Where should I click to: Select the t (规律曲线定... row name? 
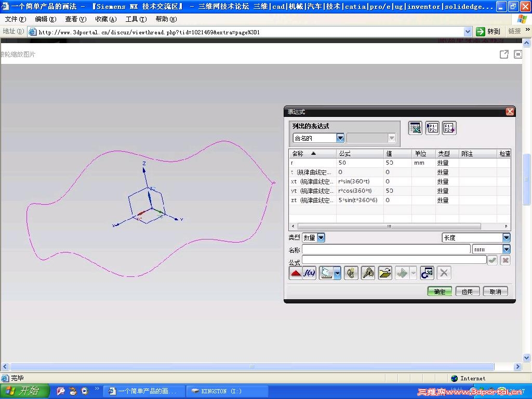tap(312, 172)
